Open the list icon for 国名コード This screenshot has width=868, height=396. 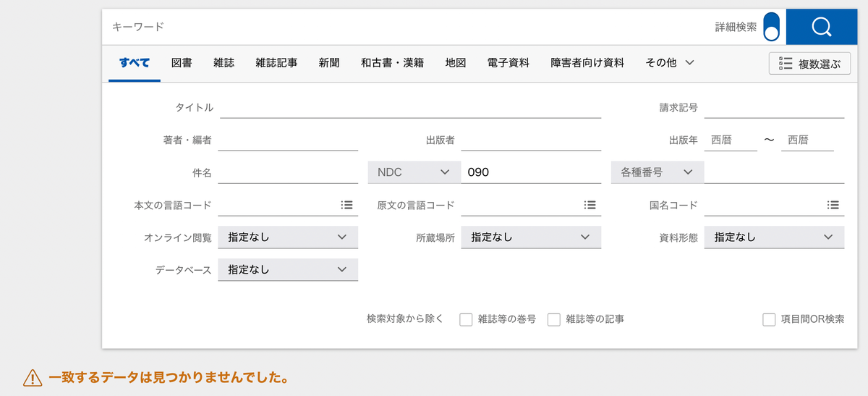pyautogui.click(x=833, y=205)
